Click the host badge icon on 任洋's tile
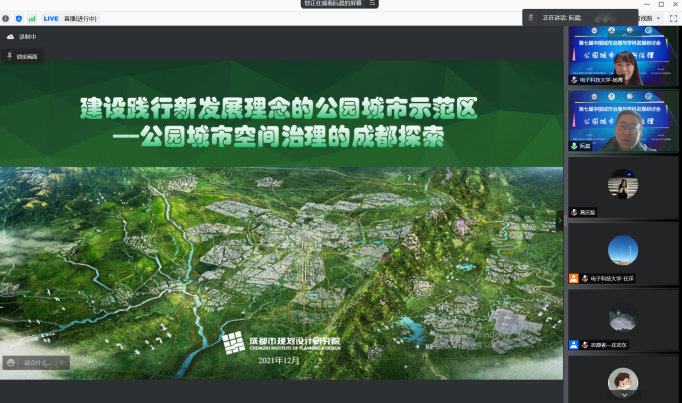Screen dimensions: 682x403 click(x=574, y=278)
